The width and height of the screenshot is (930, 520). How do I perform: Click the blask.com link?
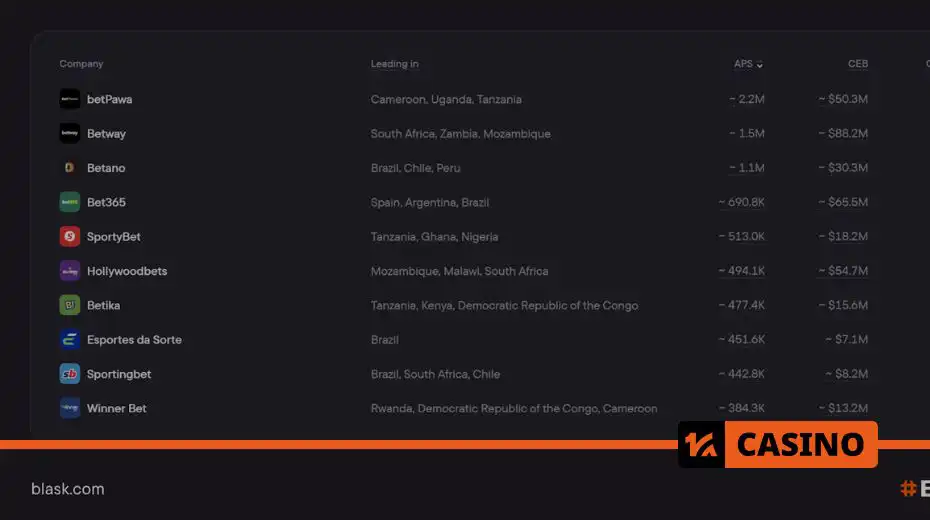[68, 489]
